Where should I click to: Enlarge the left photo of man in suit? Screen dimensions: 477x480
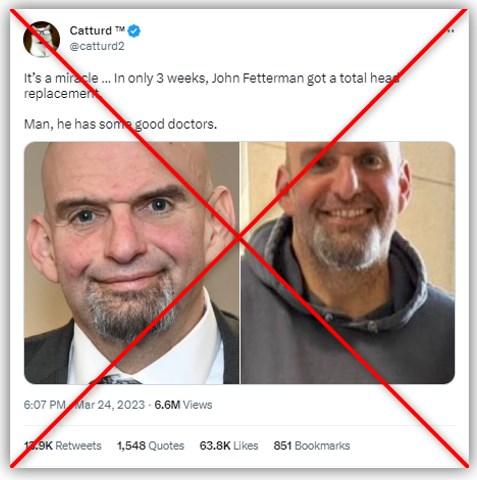[132, 263]
